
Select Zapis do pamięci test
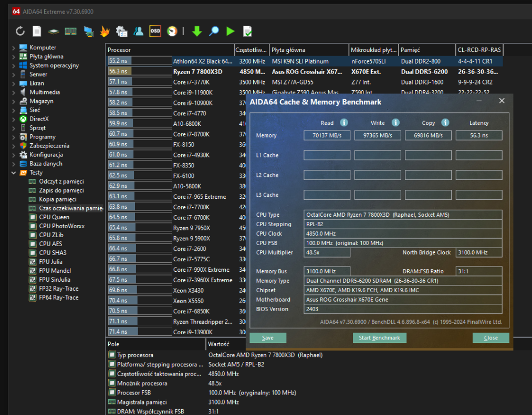point(61,190)
